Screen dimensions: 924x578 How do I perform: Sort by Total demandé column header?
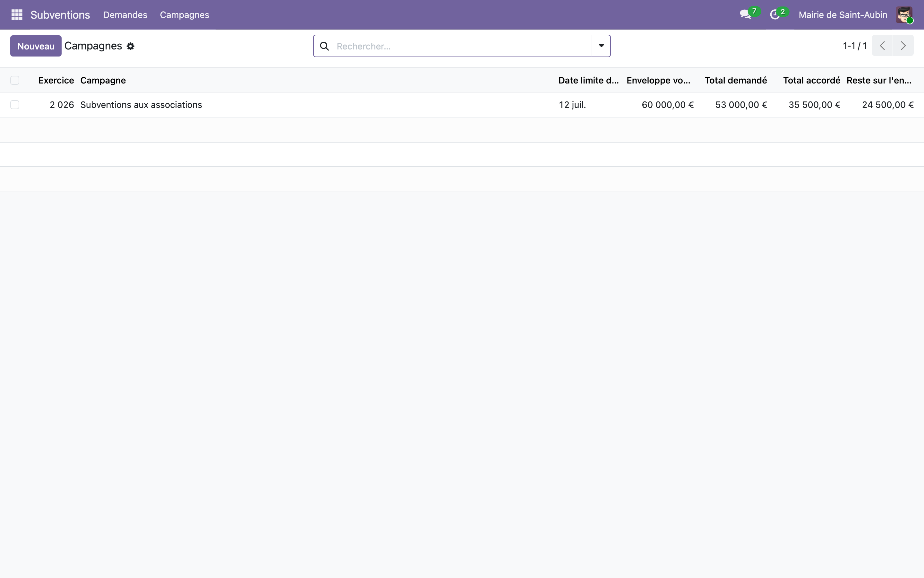[x=736, y=80]
